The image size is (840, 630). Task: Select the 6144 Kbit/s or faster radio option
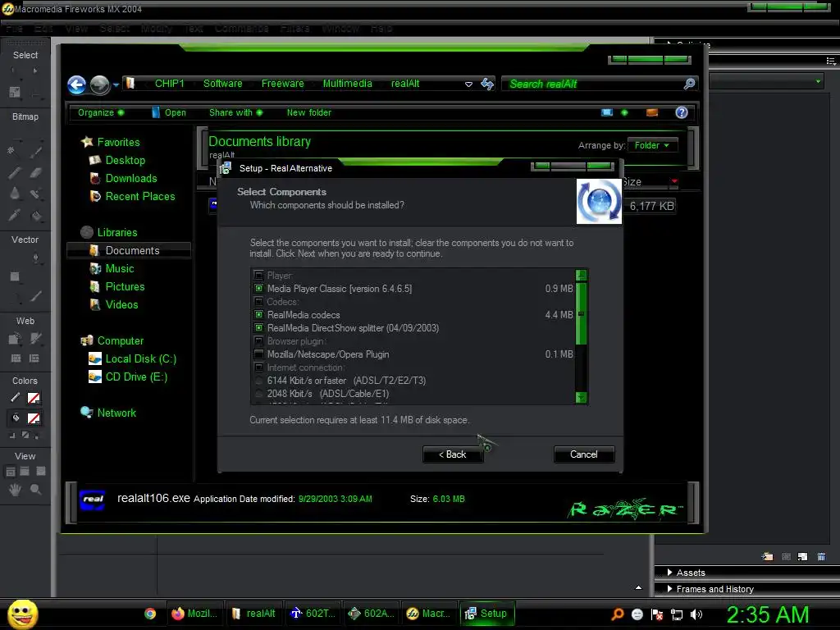[258, 381]
